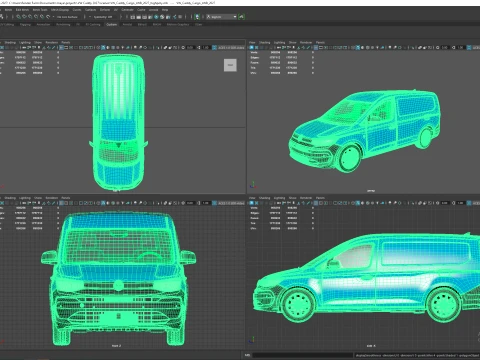
Task: Open the Symmetry: Off dropdown
Action: [x=103, y=17]
